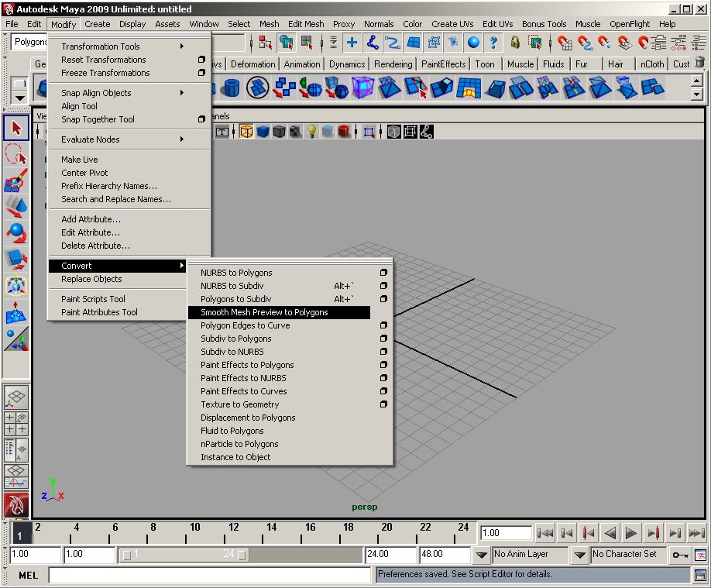Click the MEL command line input
This screenshot has height=588, width=711.
[x=209, y=576]
